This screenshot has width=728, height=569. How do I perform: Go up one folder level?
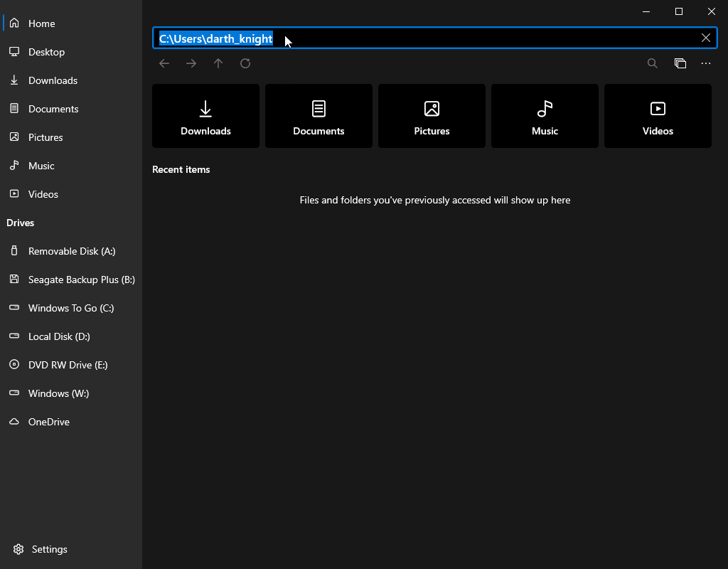(x=218, y=63)
